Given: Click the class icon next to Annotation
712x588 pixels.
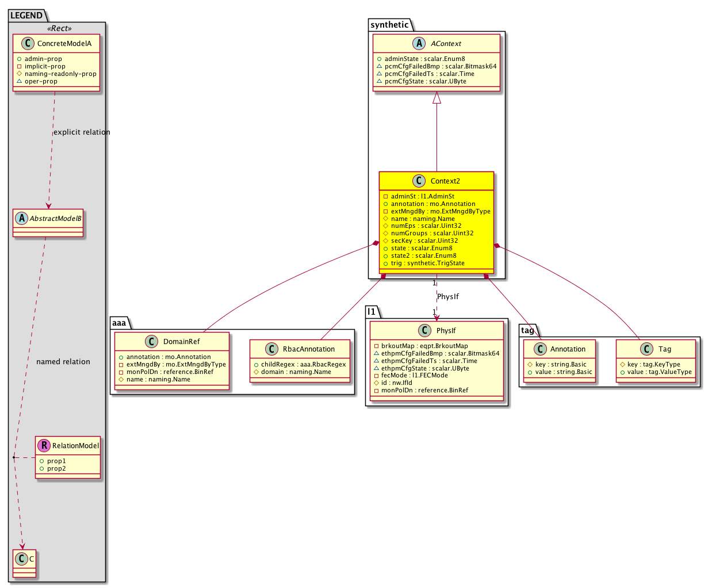Looking at the screenshot, I should pyautogui.click(x=540, y=349).
